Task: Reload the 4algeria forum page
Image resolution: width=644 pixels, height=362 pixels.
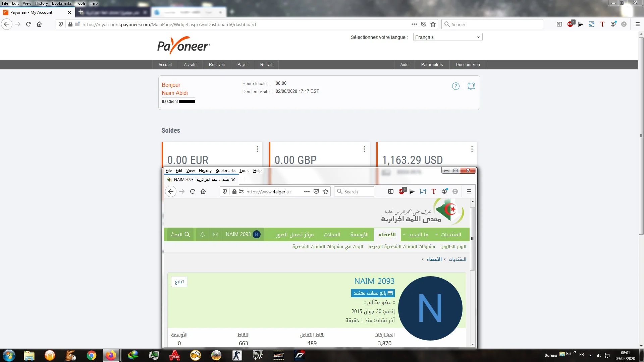Action: pyautogui.click(x=193, y=192)
